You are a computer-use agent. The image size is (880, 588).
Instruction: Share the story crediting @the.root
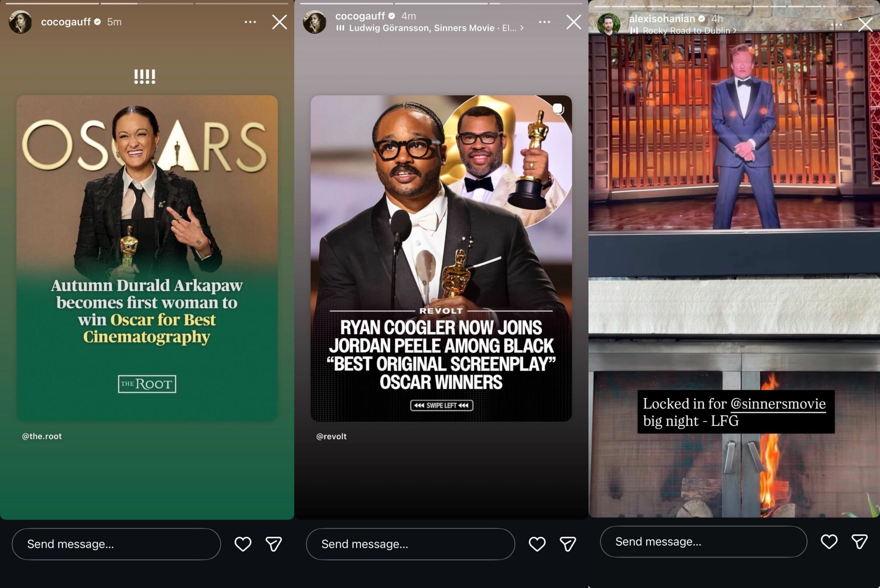pos(274,544)
